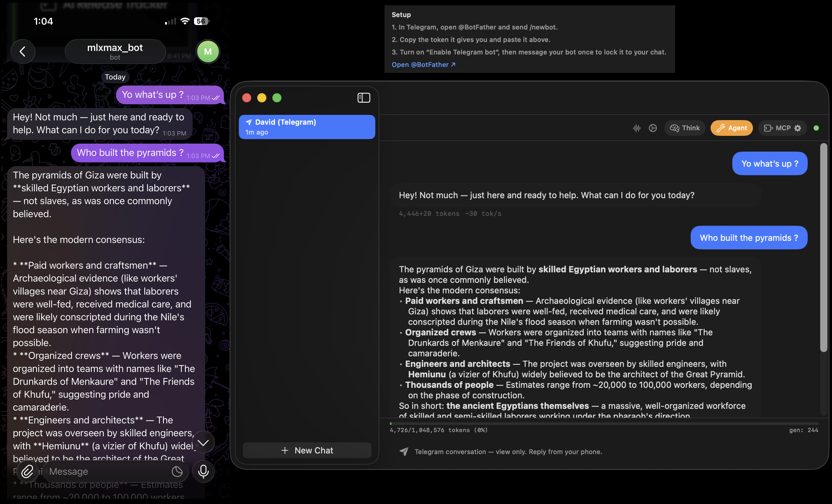The height and width of the screenshot is (504, 832).
Task: Tap the battery indicator showing 56
Action: pos(201,21)
